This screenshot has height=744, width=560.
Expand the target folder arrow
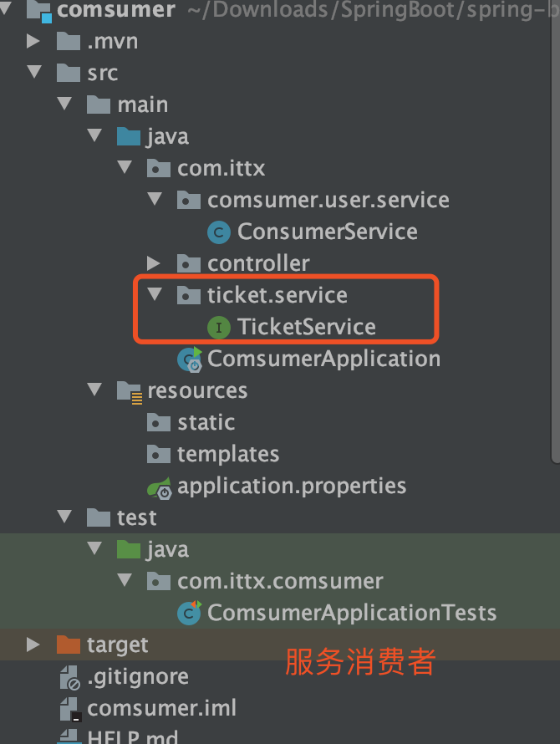33,645
